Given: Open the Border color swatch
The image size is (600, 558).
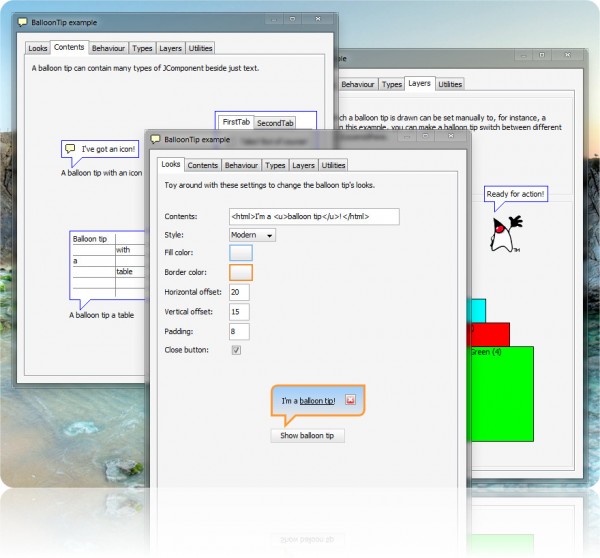Looking at the screenshot, I should pyautogui.click(x=241, y=272).
